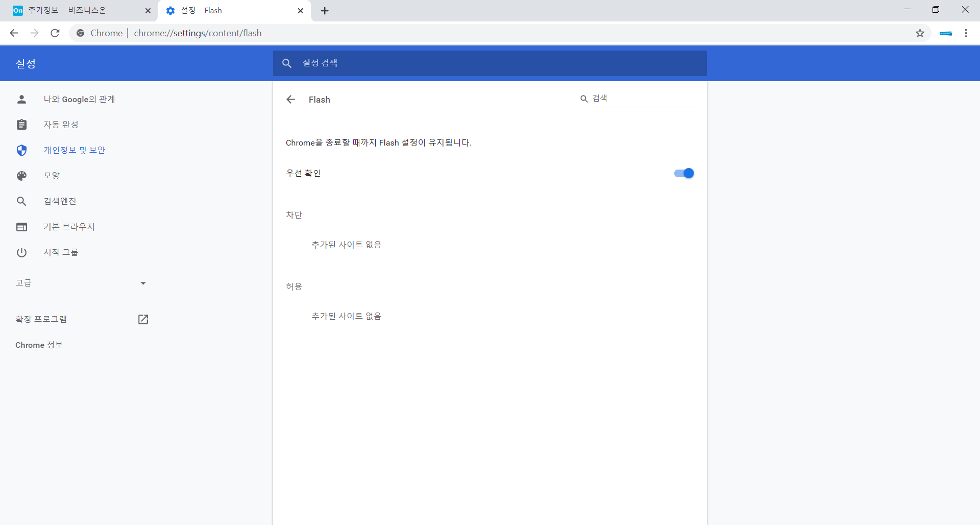Open 나와 Google의 관계 settings
This screenshot has height=525, width=980.
point(80,99)
